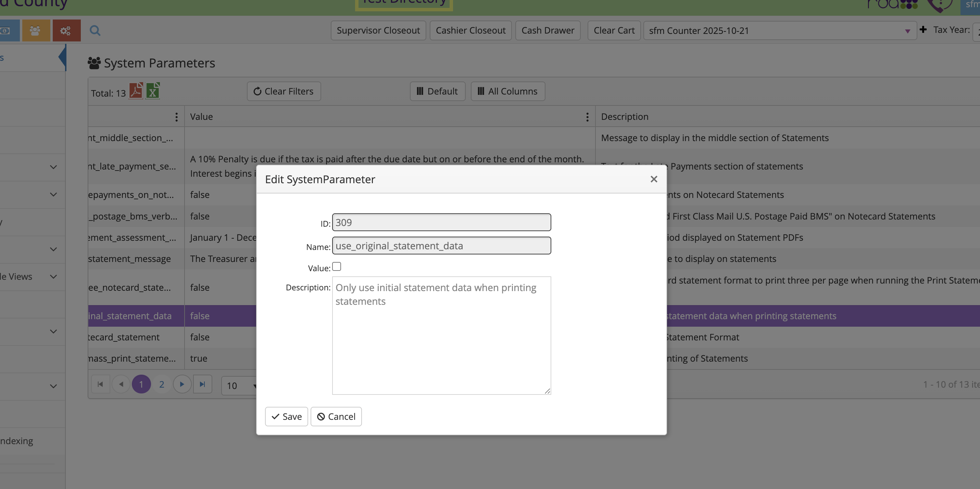Screen dimensions: 980x489
Task: Click the plus icon beside counter dropdown
Action: pos(923,30)
